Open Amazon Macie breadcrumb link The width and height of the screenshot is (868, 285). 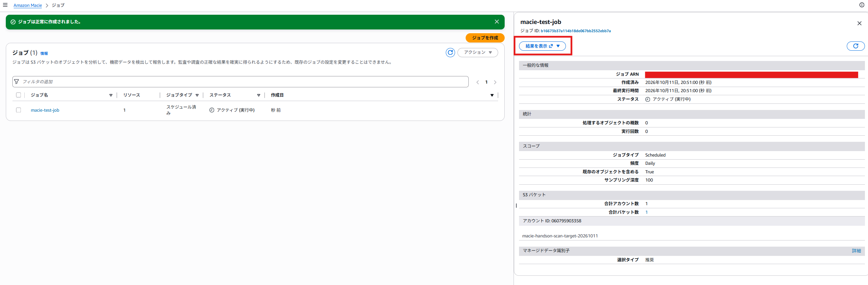coord(28,5)
